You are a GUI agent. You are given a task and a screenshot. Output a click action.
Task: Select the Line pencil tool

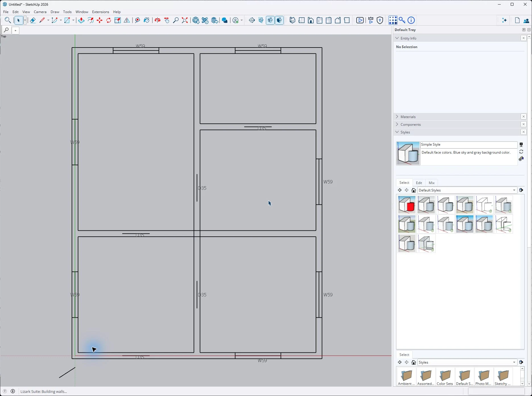click(x=42, y=20)
